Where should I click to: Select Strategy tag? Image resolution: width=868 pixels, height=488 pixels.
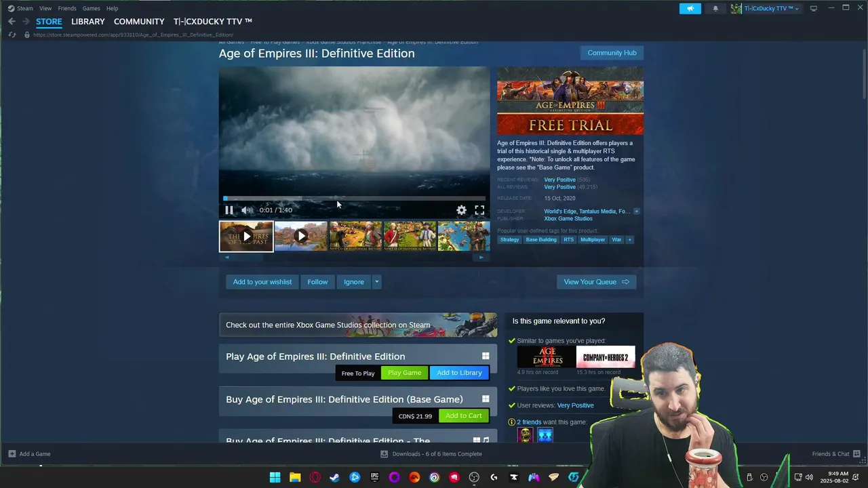pyautogui.click(x=509, y=239)
